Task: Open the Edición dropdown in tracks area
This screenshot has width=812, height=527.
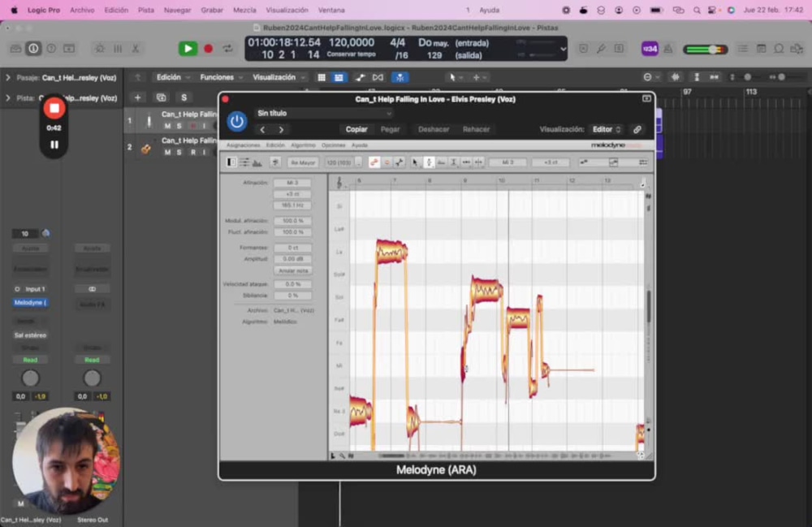Action: pyautogui.click(x=173, y=77)
